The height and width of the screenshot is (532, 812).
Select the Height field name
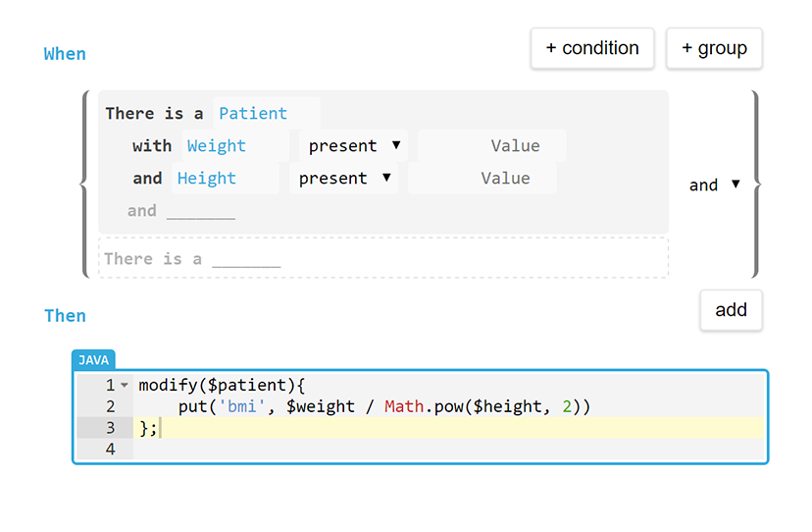[226, 179]
